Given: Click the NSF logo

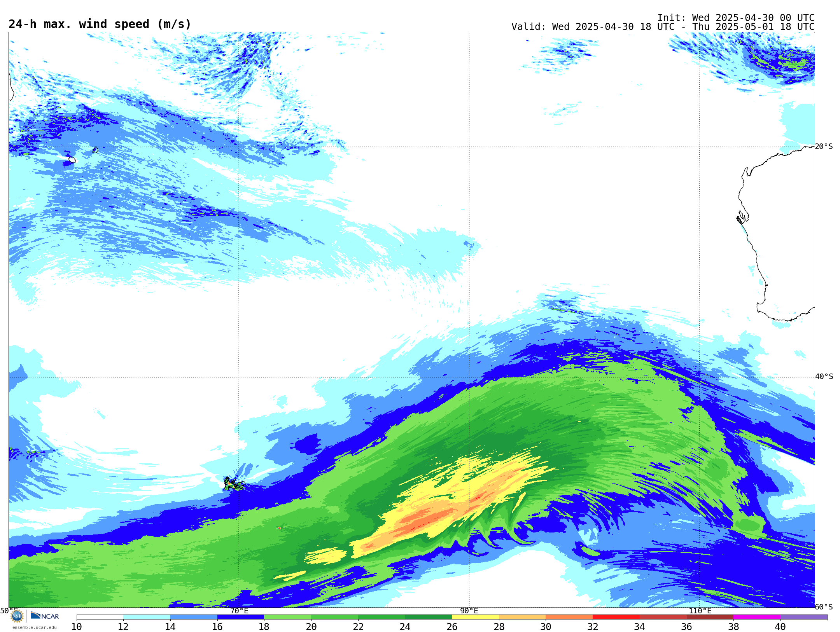Looking at the screenshot, I should [x=17, y=616].
